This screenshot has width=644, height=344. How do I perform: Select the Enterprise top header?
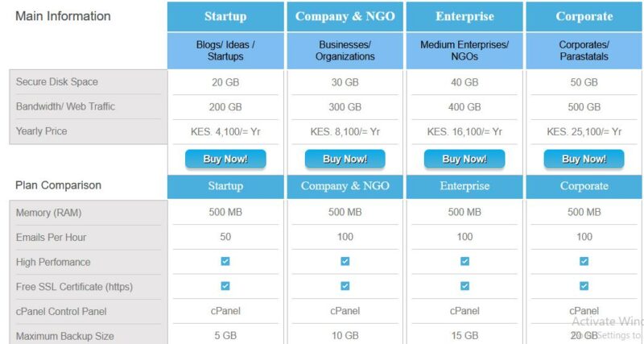tap(464, 16)
